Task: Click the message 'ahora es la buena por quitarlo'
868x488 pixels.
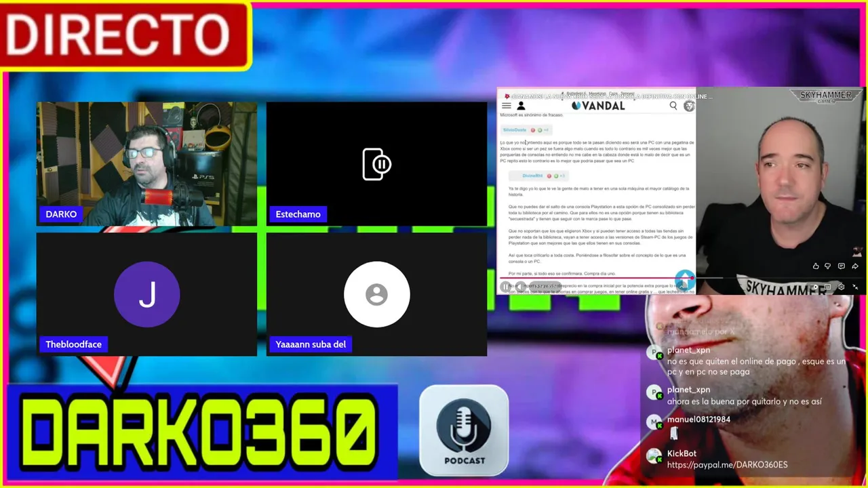Action: (744, 401)
